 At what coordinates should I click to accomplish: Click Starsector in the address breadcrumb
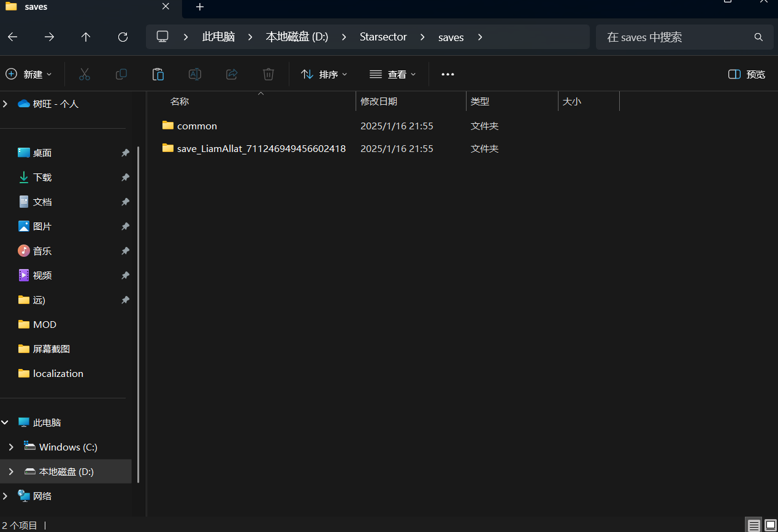click(383, 37)
